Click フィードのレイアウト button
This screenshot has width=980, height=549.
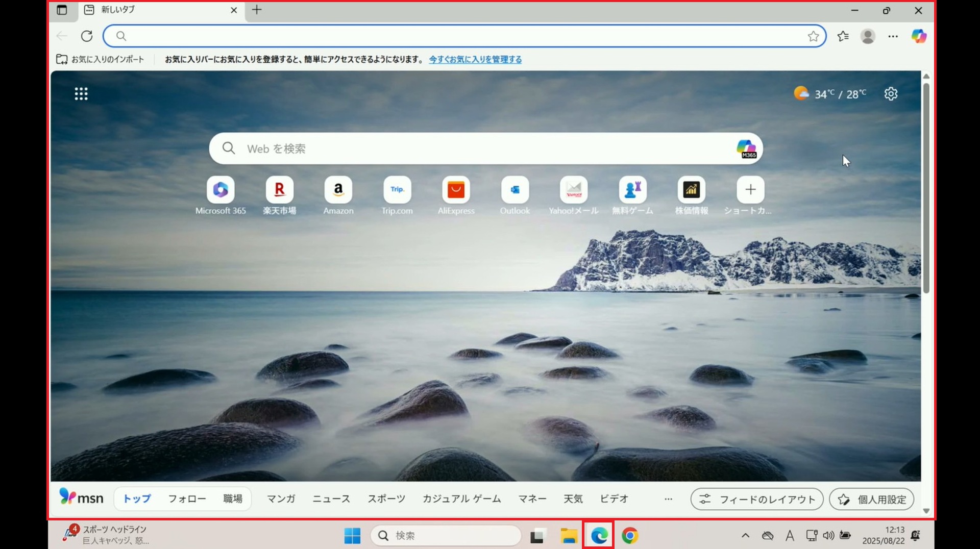756,499
